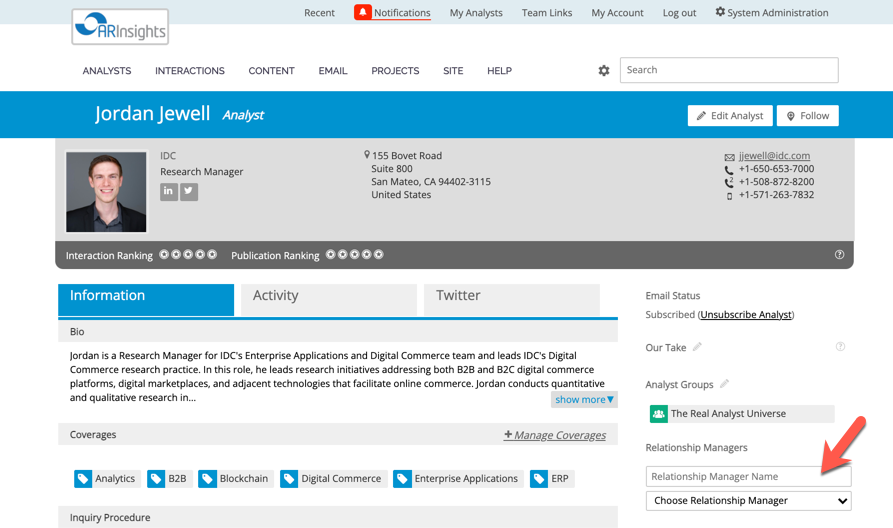Click the address map pin icon

click(367, 155)
